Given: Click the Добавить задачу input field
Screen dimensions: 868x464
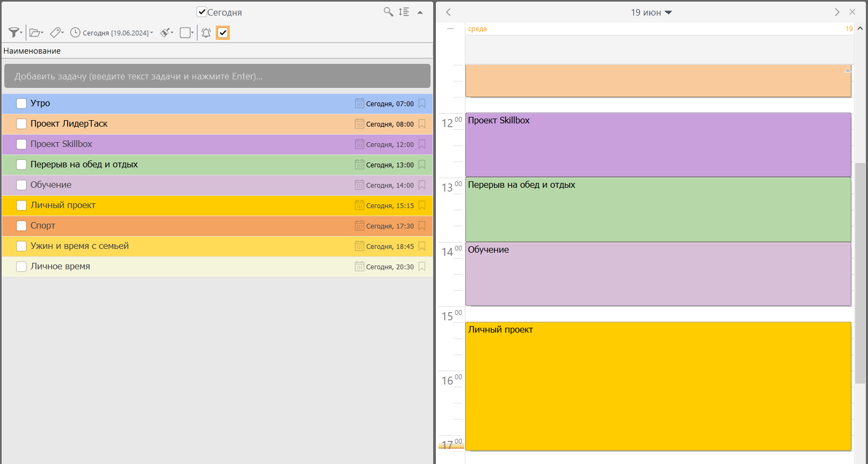Looking at the screenshot, I should (217, 76).
